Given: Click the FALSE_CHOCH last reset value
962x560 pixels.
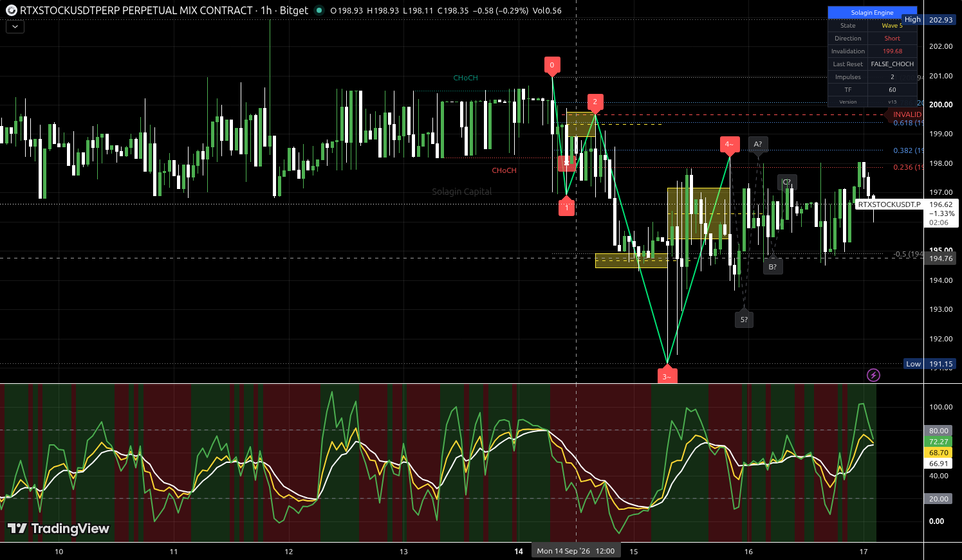Looking at the screenshot, I should coord(892,64).
